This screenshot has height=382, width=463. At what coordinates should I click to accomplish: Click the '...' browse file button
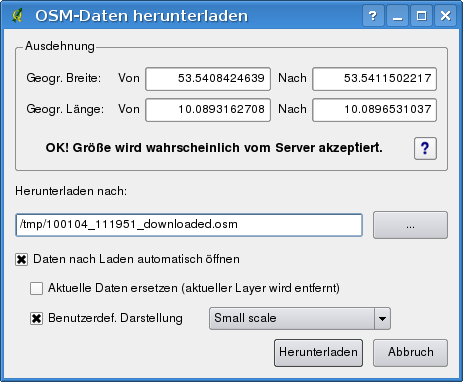[410, 225]
